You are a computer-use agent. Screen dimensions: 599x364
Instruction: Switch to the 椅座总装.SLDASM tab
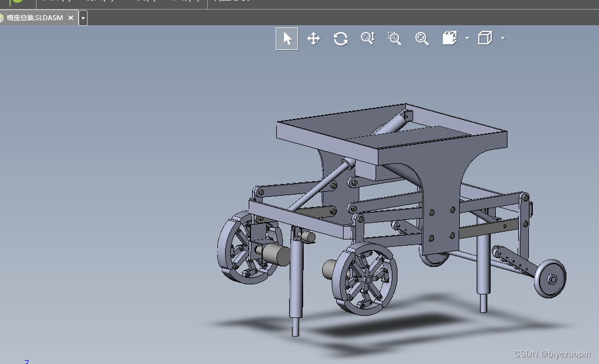[x=35, y=18]
